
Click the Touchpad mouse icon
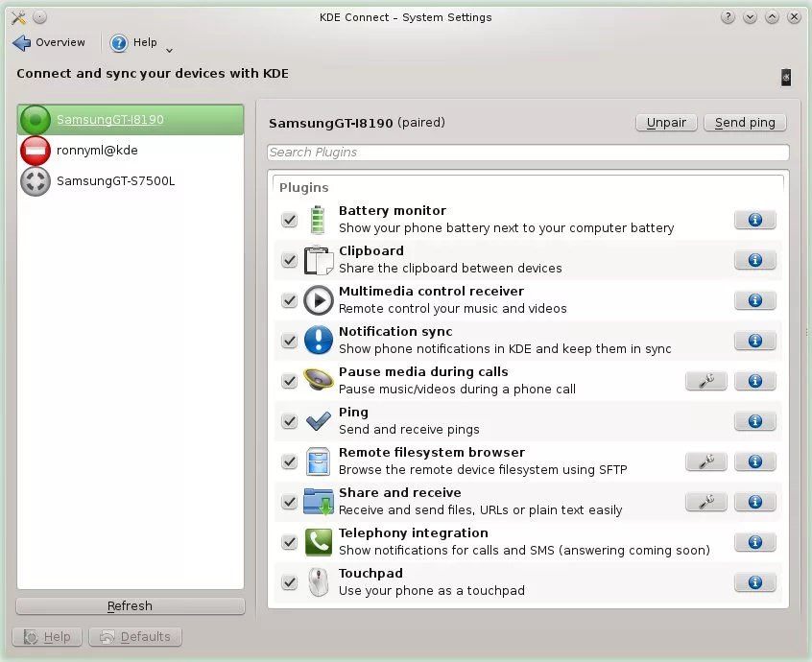coord(318,582)
